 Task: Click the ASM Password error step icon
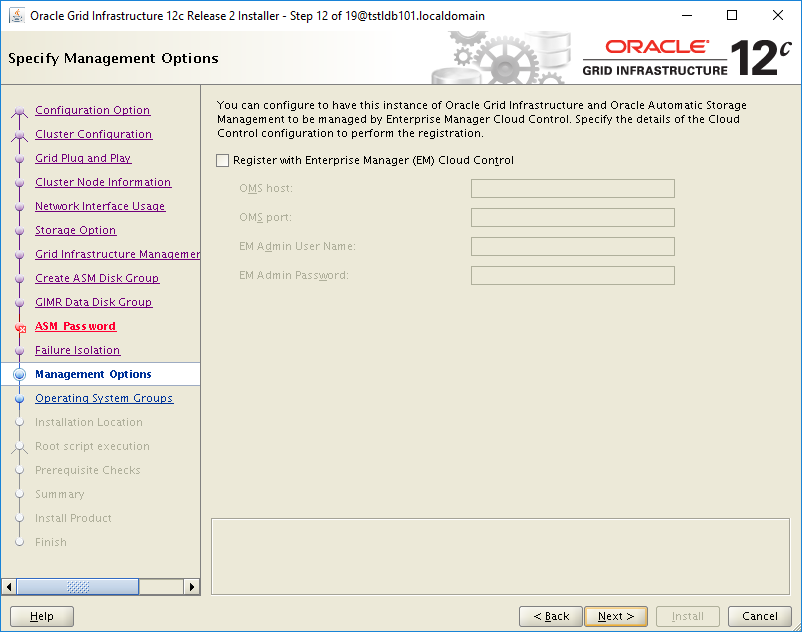[20, 327]
